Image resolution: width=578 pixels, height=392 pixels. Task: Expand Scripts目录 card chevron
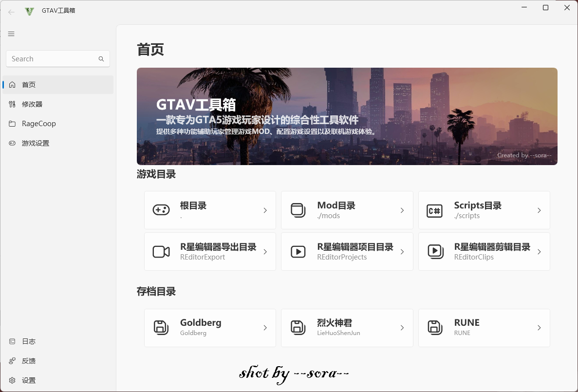pyautogui.click(x=540, y=210)
